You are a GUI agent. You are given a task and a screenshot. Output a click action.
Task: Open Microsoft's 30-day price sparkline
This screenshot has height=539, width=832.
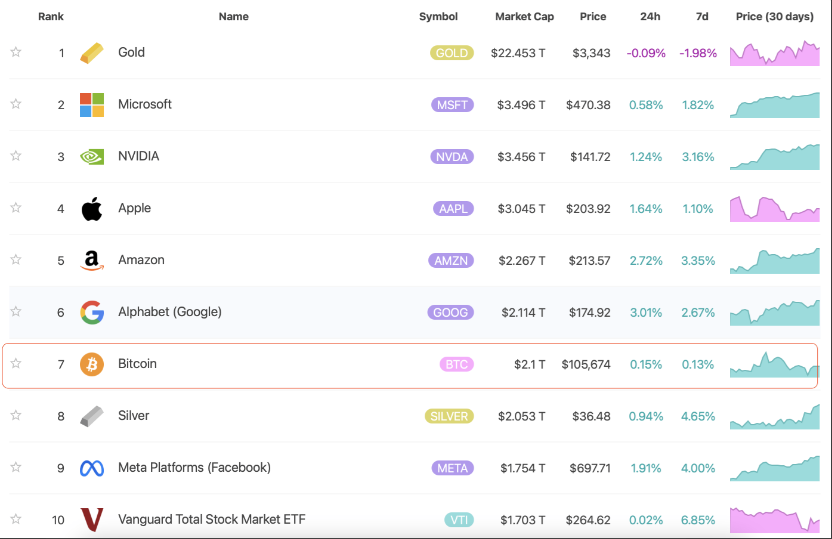point(775,105)
